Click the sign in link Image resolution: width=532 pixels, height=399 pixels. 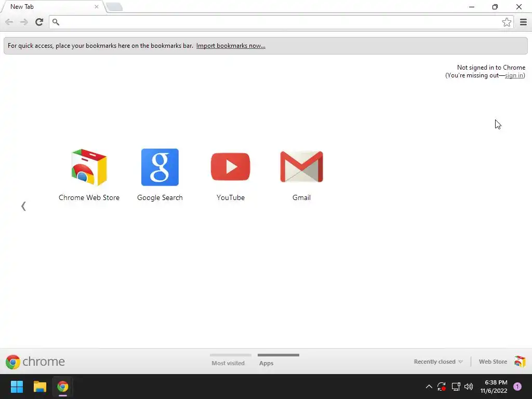514,75
